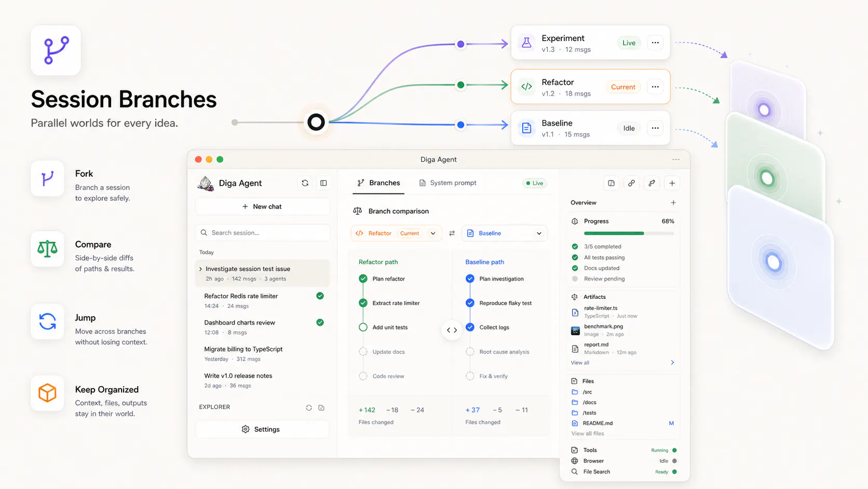This screenshot has height=489, width=868.
Task: Click the Session Branches logo icon
Action: (x=56, y=50)
